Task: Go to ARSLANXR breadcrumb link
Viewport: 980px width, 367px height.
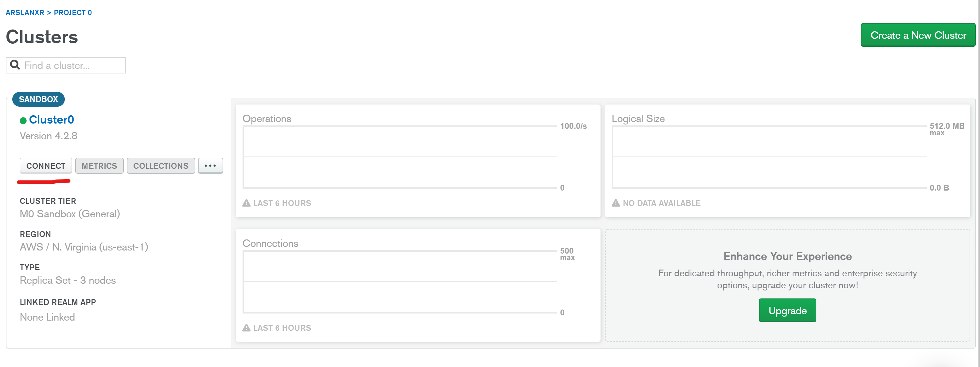Action: pyautogui.click(x=25, y=13)
